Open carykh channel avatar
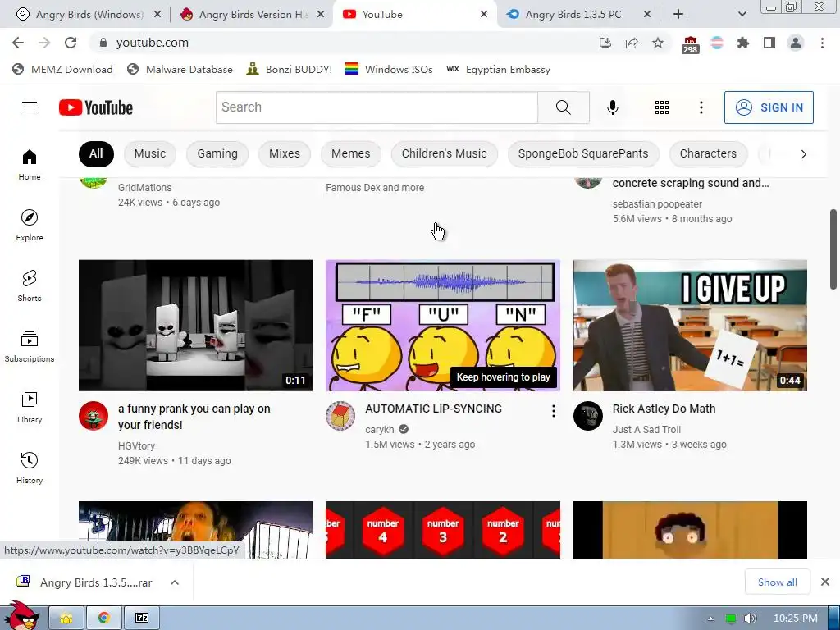The width and height of the screenshot is (840, 630). click(340, 416)
